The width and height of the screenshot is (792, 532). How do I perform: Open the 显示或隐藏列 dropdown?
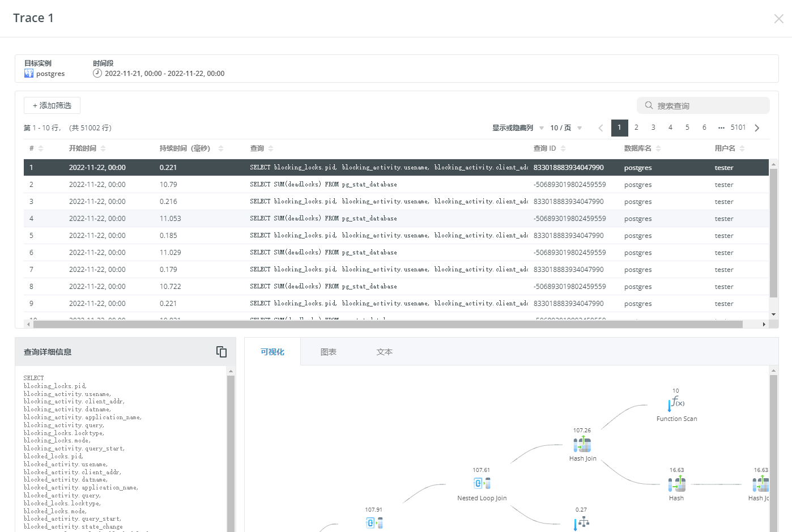point(516,127)
